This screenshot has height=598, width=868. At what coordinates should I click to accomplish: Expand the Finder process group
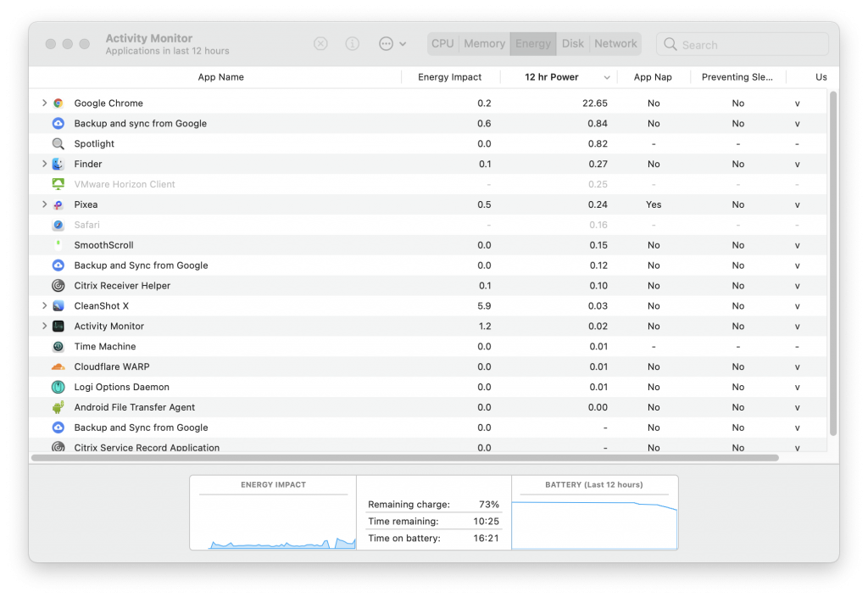44,164
